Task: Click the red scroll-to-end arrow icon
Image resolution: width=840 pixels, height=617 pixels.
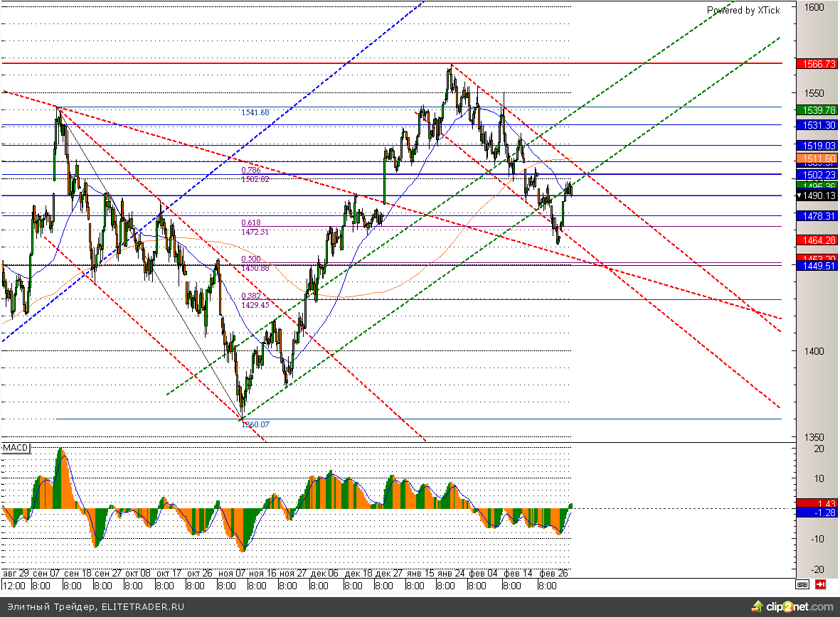Action: 820,584
